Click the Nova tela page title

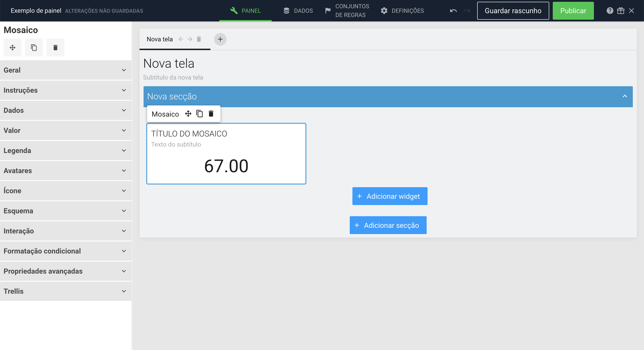point(169,63)
